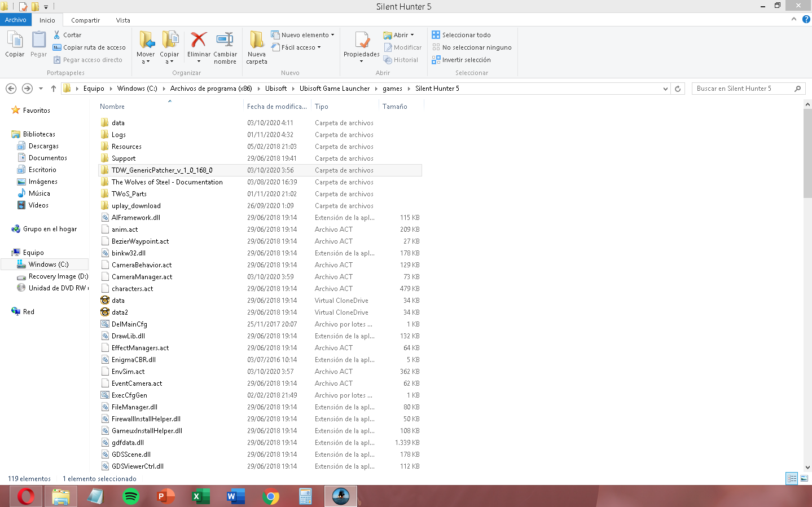This screenshot has width=812, height=507.
Task: Select The Wolves of Steel - Documentation folder
Action: (x=260, y=182)
